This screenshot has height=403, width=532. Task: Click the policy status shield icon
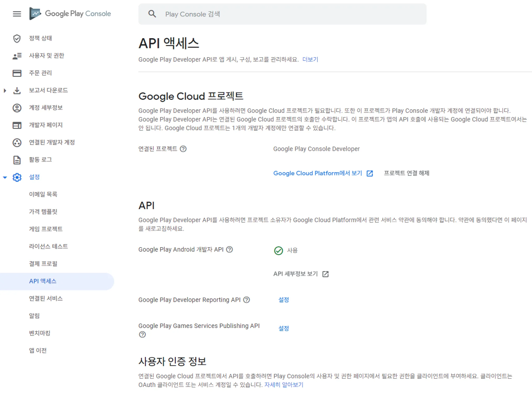[x=17, y=38]
